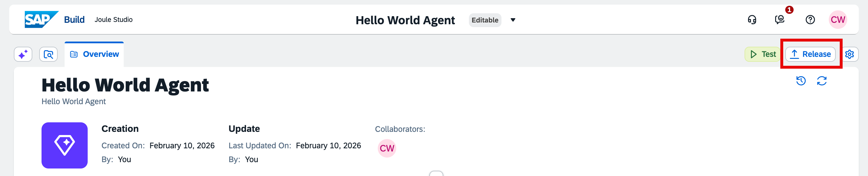Expand the dropdown arrow beside Editable
Screen dimensions: 868x176
512,20
